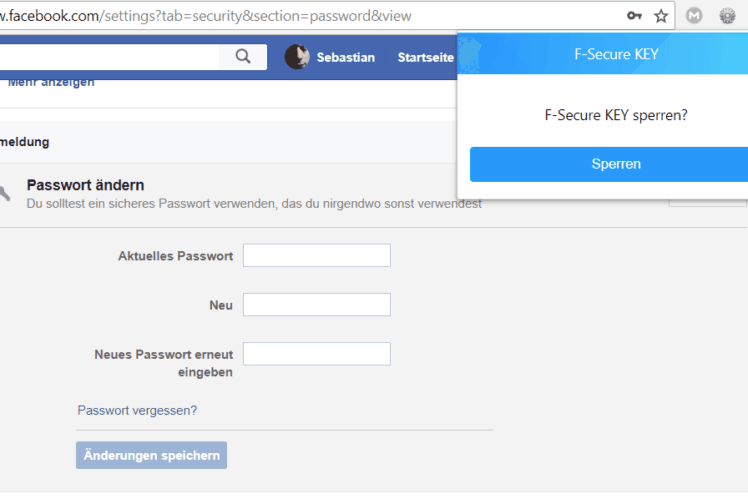
Task: Go to Startseite in the Facebook bar
Action: pos(426,57)
